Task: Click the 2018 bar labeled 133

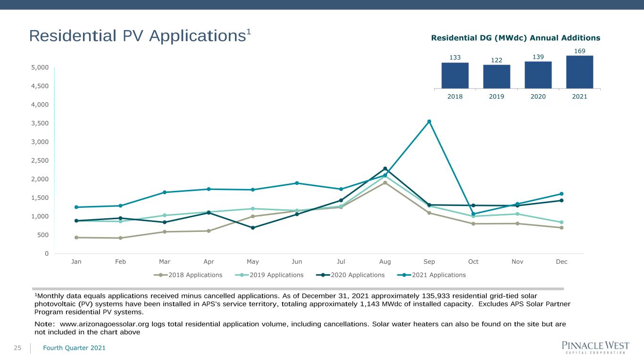Action: coord(455,75)
